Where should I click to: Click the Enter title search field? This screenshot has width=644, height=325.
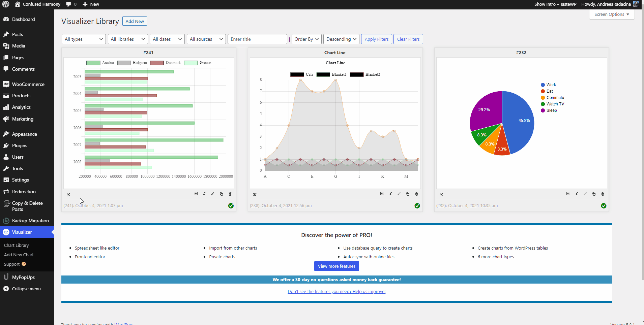click(257, 39)
